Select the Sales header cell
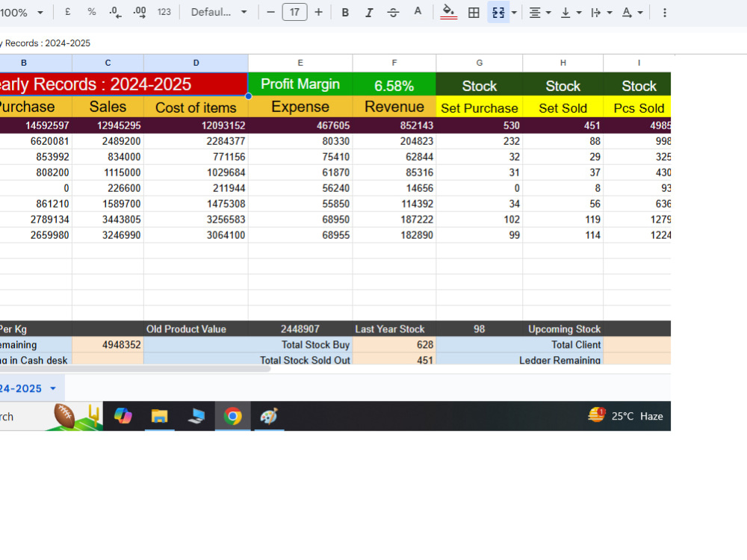The image size is (747, 560). (108, 107)
